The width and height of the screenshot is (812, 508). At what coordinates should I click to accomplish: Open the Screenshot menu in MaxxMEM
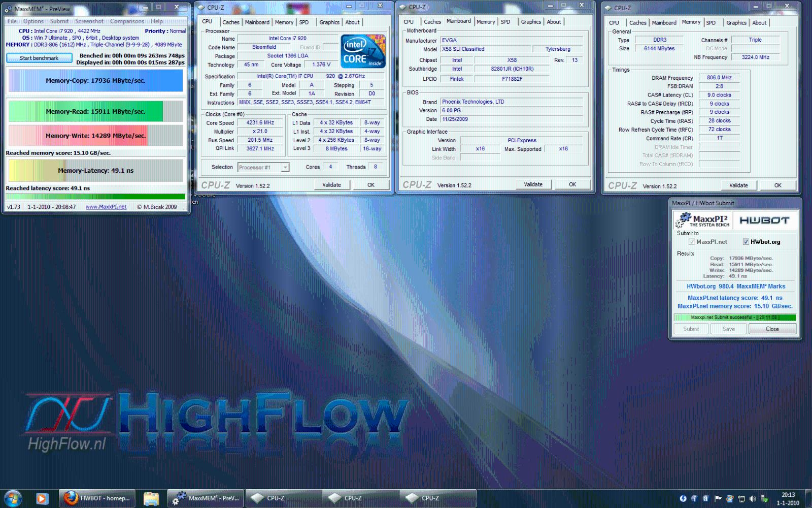pos(89,21)
